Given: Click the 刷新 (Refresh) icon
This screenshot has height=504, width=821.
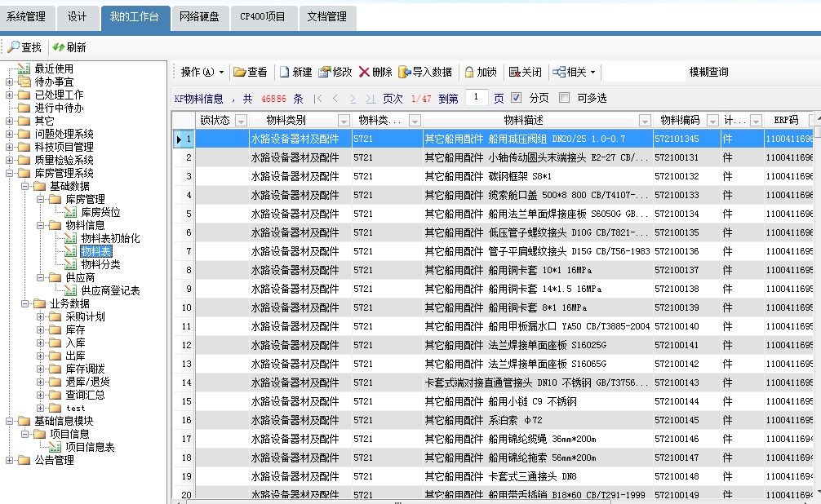Looking at the screenshot, I should [59, 47].
